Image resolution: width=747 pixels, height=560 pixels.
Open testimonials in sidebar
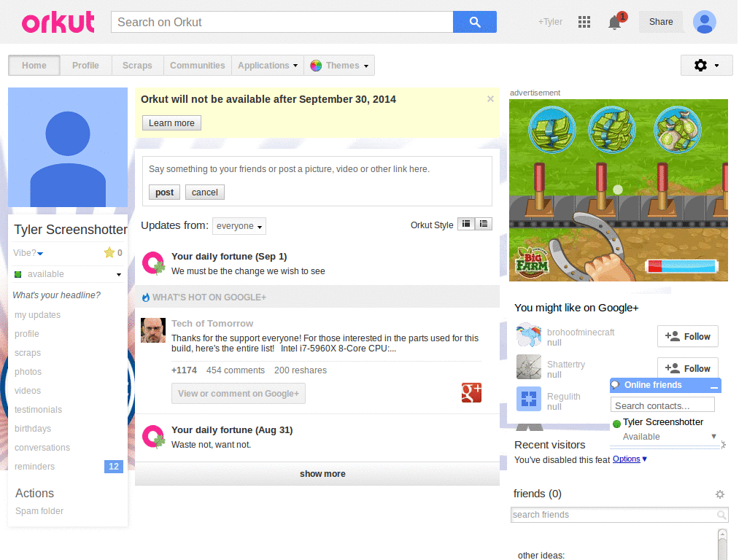[38, 410]
